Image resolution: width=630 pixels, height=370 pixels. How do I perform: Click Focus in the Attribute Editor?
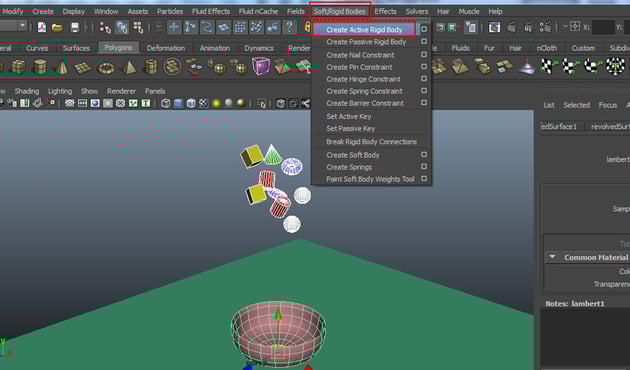pos(608,105)
